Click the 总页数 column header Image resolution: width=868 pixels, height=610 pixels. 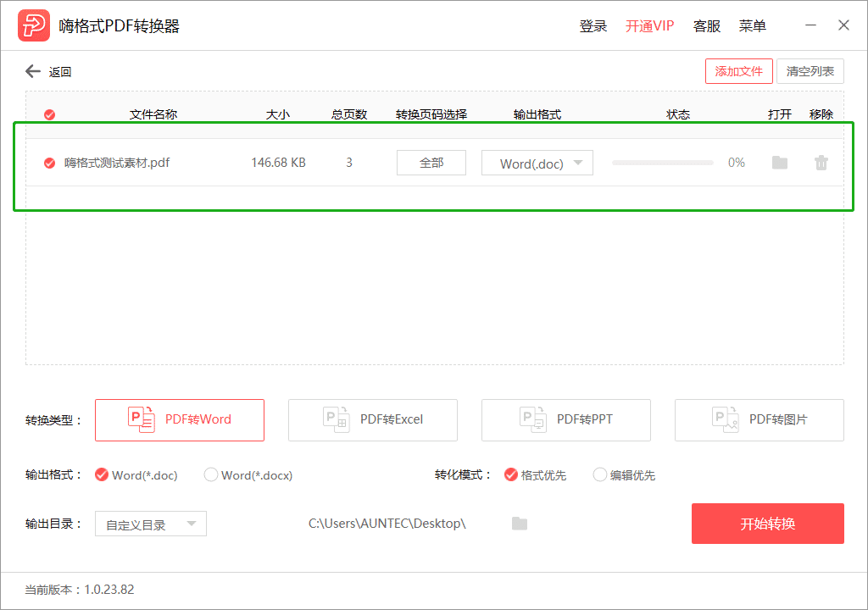[348, 114]
